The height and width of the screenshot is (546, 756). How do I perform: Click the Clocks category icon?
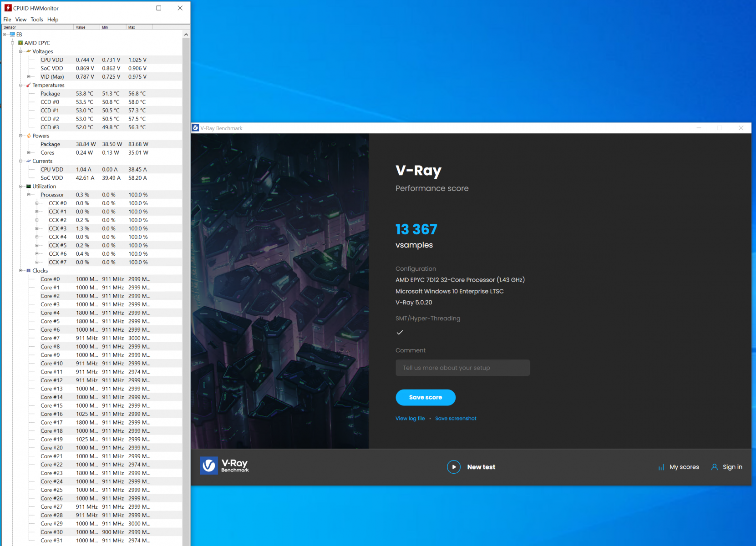click(29, 270)
